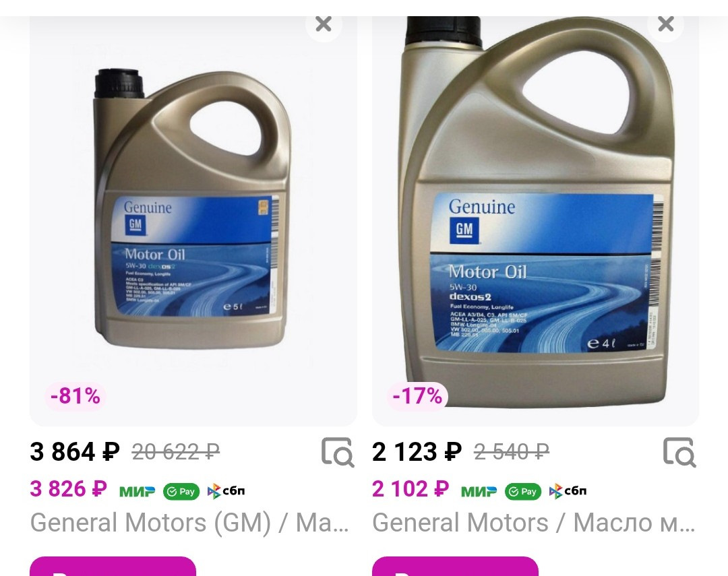Open the 5l Genuine GM oil image
728x576 pixels.
(x=193, y=209)
